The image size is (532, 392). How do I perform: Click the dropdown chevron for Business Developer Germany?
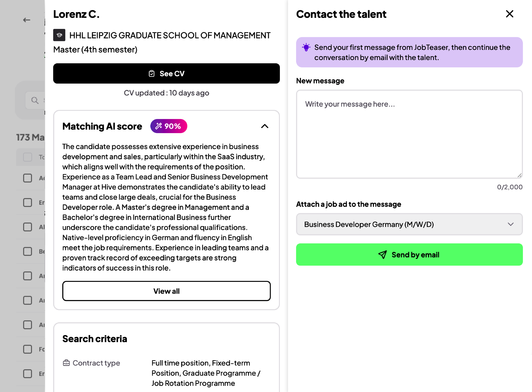[x=510, y=224]
